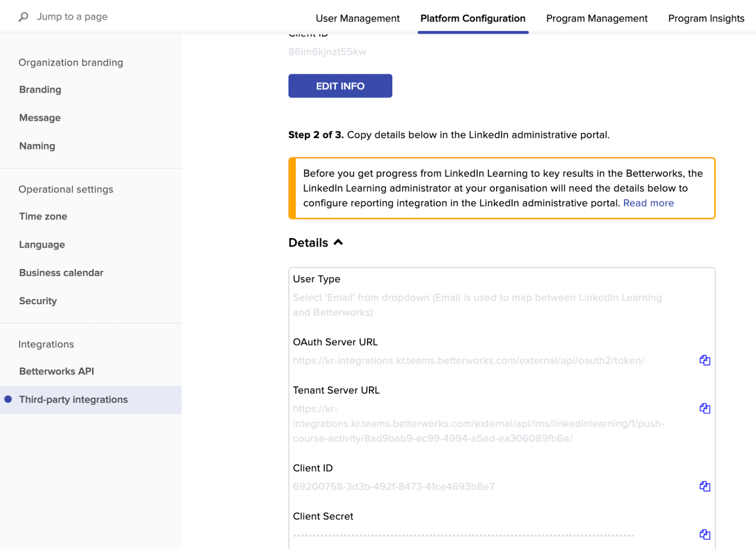Open the User Management tab
This screenshot has width=756, height=549.
coord(358,18)
